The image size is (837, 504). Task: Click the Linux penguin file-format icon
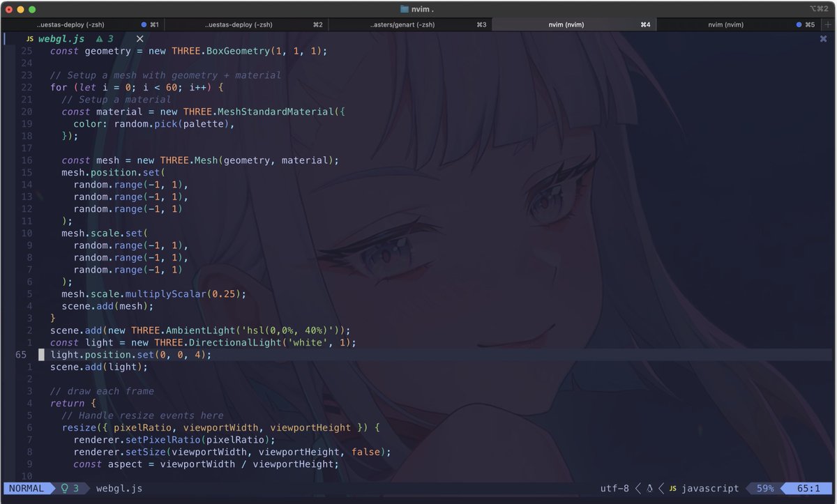(649, 489)
